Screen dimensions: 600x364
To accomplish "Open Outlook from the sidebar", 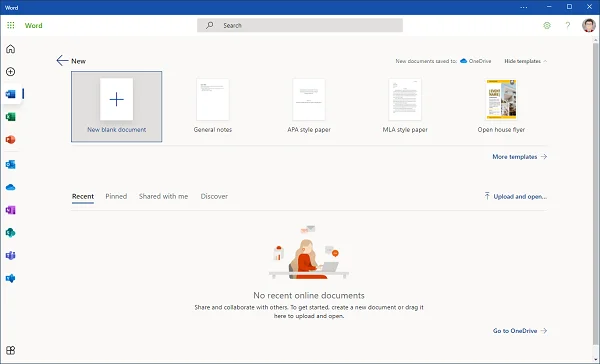I will point(11,165).
